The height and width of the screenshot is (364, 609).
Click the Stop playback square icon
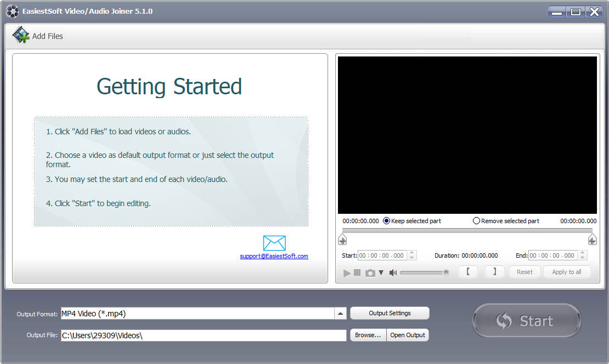pyautogui.click(x=357, y=272)
